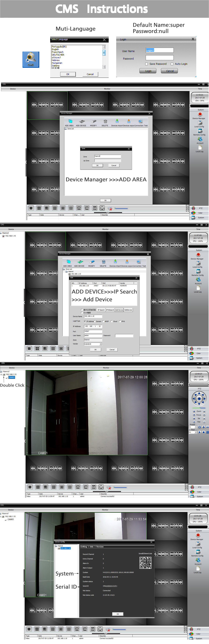Open the Vendor H264DVR dropdown

pyautogui.click(x=101, y=344)
